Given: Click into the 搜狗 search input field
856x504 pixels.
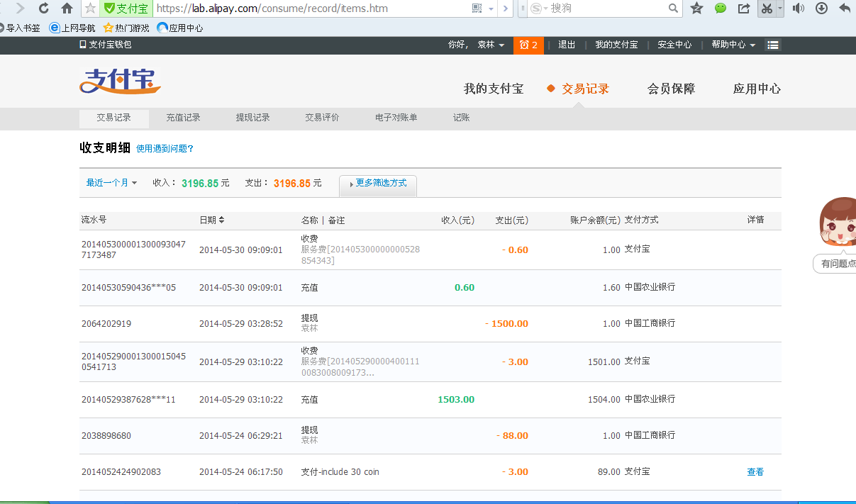Looking at the screenshot, I should (606, 9).
